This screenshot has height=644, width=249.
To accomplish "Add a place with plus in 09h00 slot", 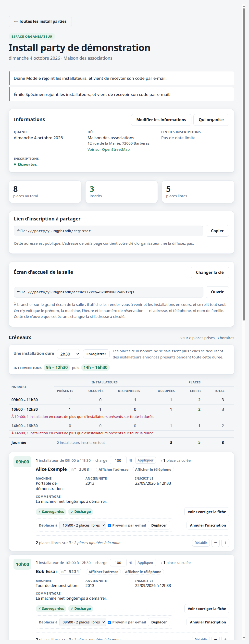I will [225, 543].
